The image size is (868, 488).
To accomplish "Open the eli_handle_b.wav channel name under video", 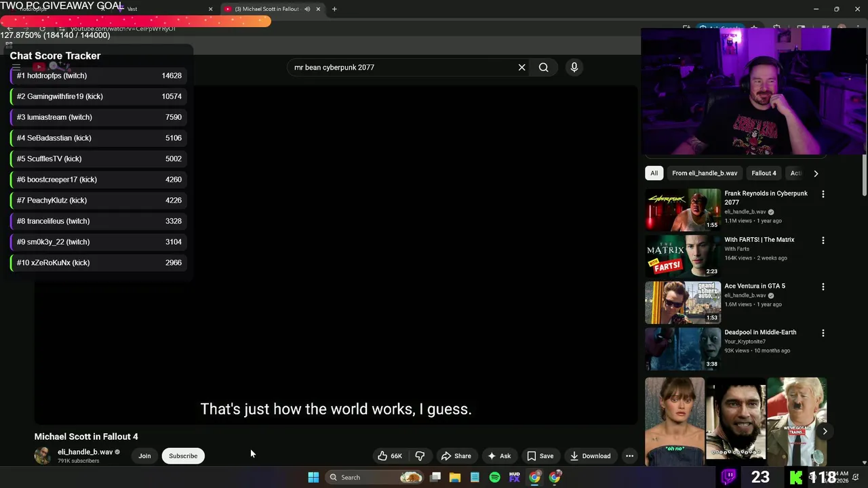I will tap(85, 452).
